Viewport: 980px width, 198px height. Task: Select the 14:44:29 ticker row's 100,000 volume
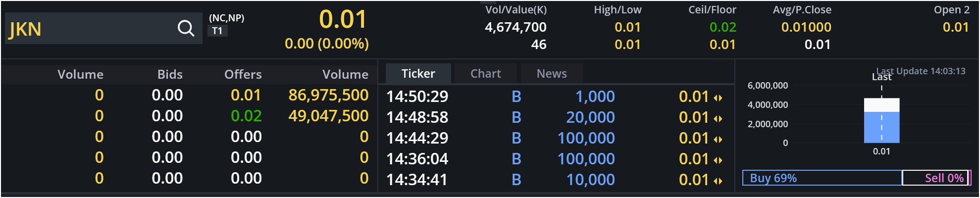click(x=586, y=138)
